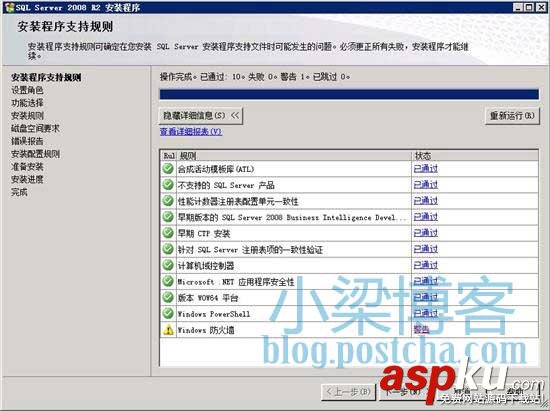Minimize the setup window

pyautogui.click(x=518, y=7)
